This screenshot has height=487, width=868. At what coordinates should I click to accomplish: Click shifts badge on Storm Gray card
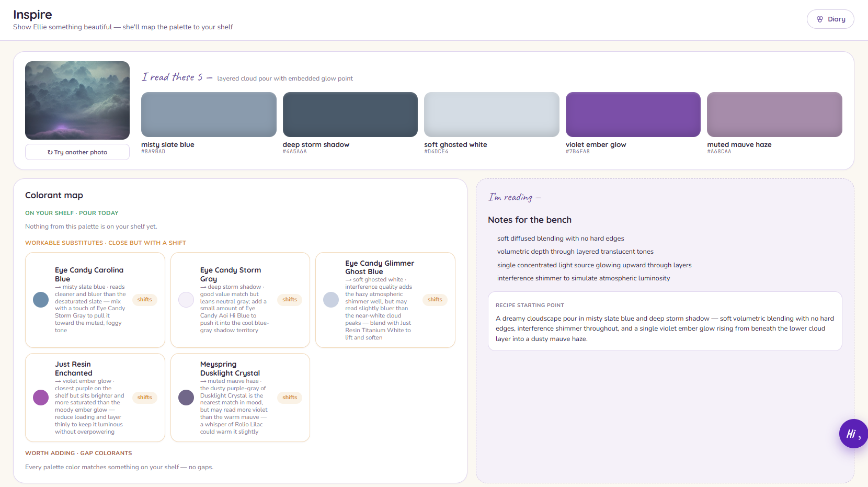290,300
